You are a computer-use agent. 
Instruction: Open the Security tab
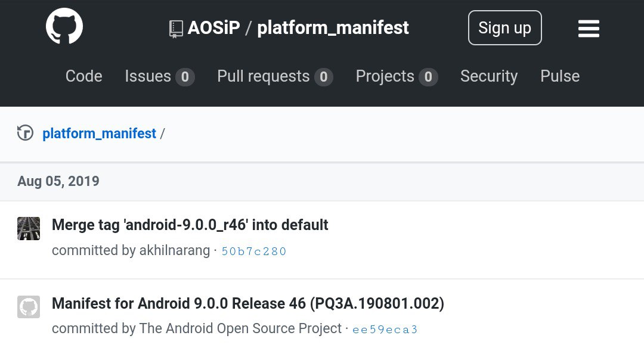[x=489, y=76]
